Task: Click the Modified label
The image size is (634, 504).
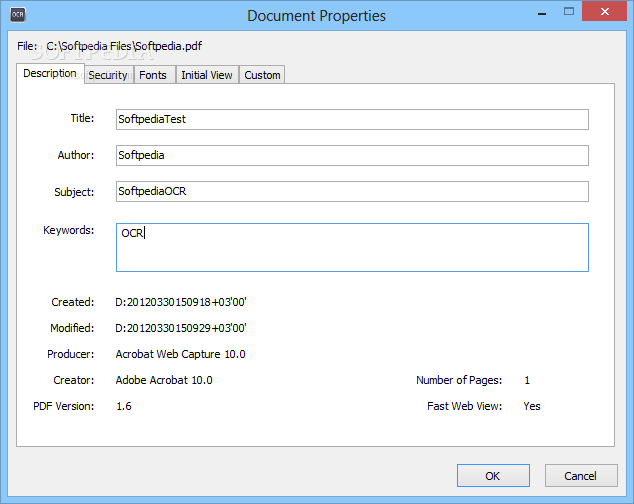Action: pos(72,328)
